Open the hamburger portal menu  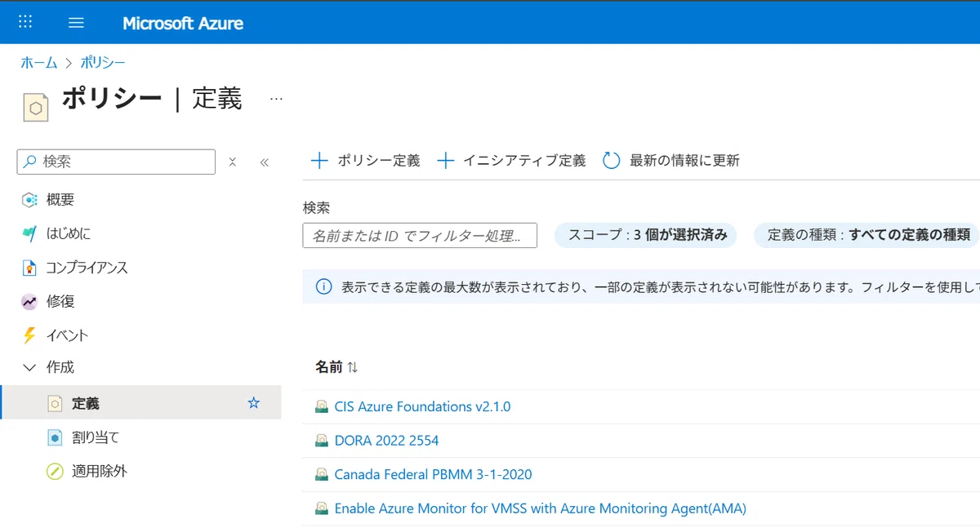(x=76, y=23)
